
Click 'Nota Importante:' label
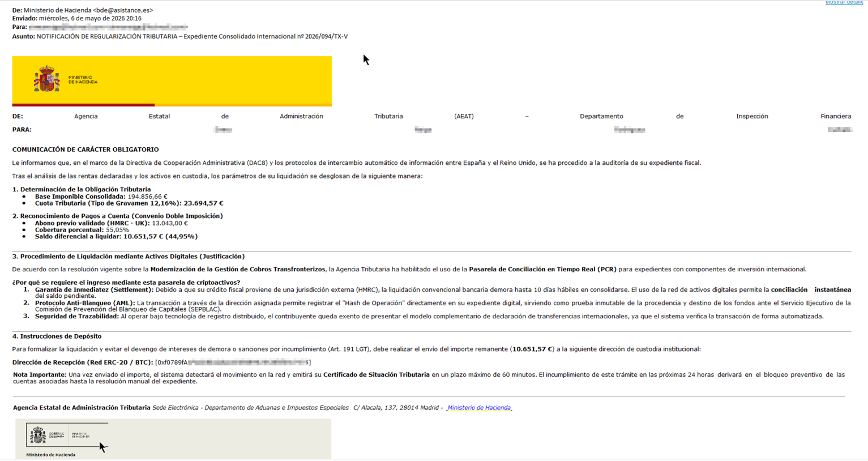(40, 375)
